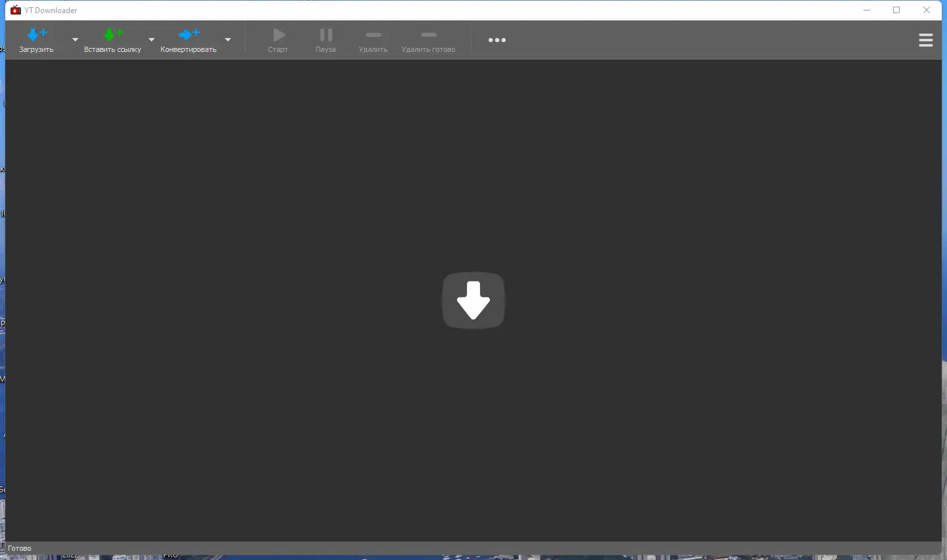Image resolution: width=947 pixels, height=560 pixels.
Task: Open the Вставить ссылку dropdown arrow
Action: [151, 39]
